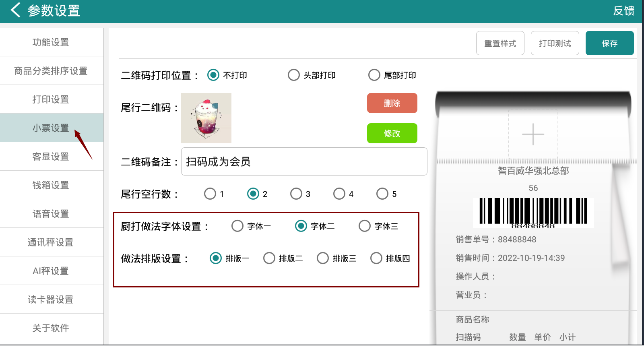Choose 排版四 layout option

(x=376, y=258)
